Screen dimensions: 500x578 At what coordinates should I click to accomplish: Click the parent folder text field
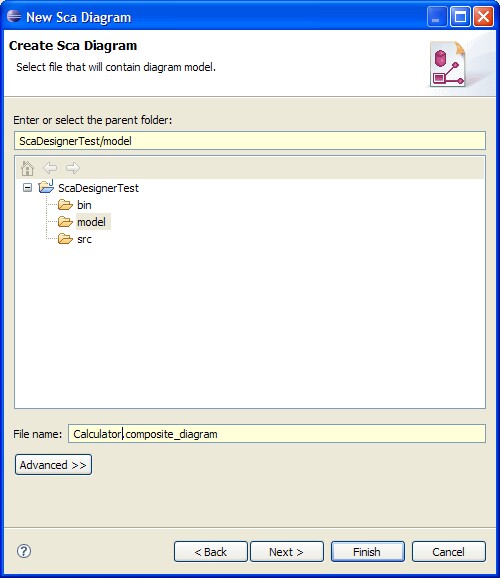coord(250,141)
